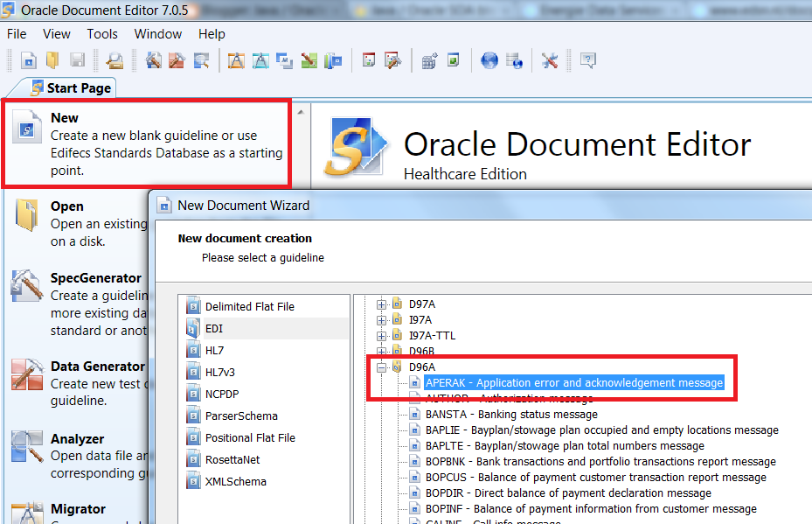Click New on the Start Page
The height and width of the screenshot is (524, 812).
coord(147,144)
